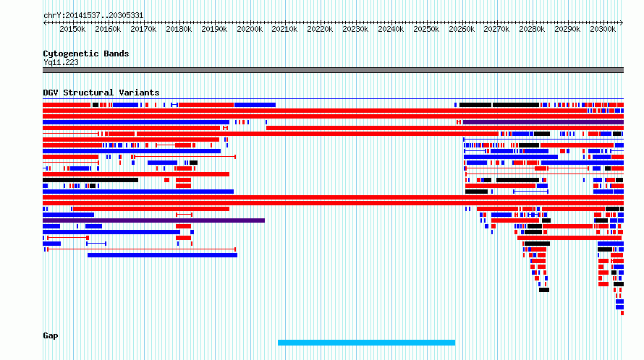Click the Yq11.223 band label

(61, 62)
